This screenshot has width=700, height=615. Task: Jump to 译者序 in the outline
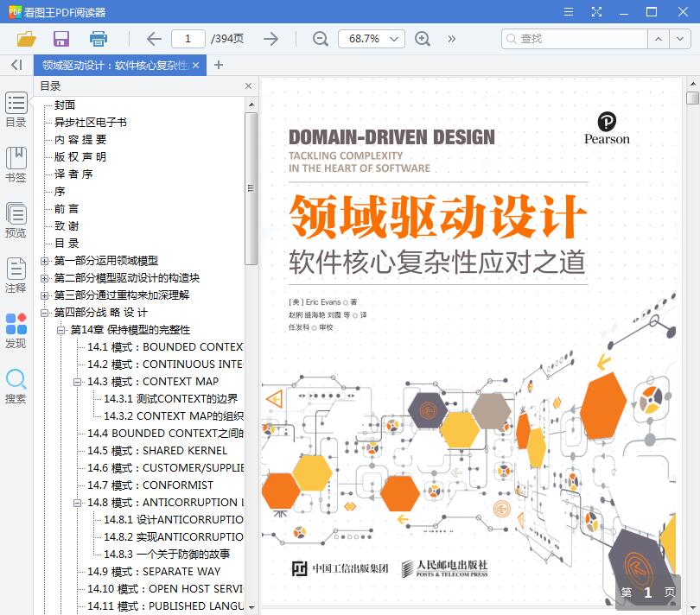coord(73,174)
